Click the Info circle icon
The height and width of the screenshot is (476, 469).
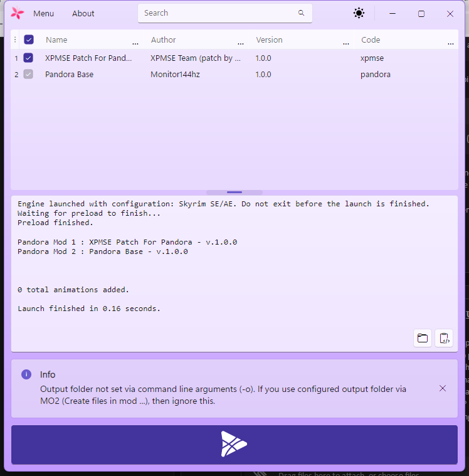pos(26,374)
